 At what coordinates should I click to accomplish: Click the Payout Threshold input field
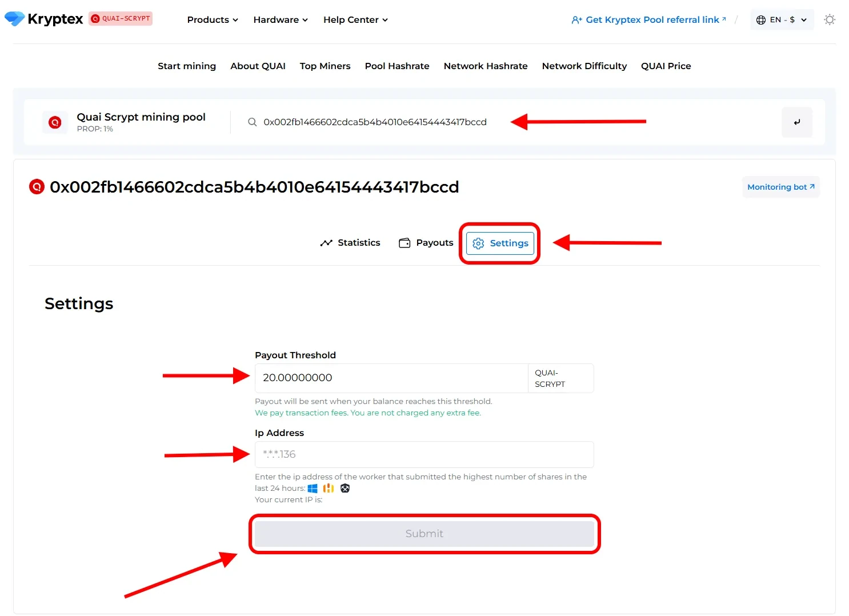(391, 378)
